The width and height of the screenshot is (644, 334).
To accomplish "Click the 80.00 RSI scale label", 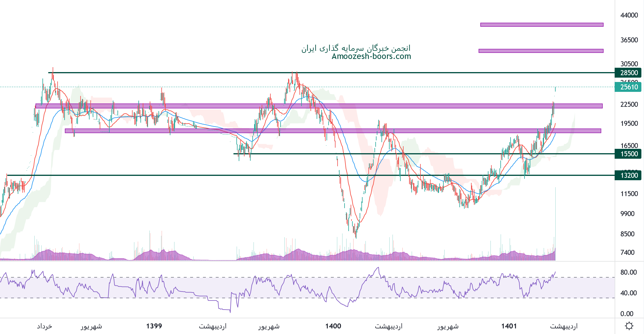I will (628, 272).
